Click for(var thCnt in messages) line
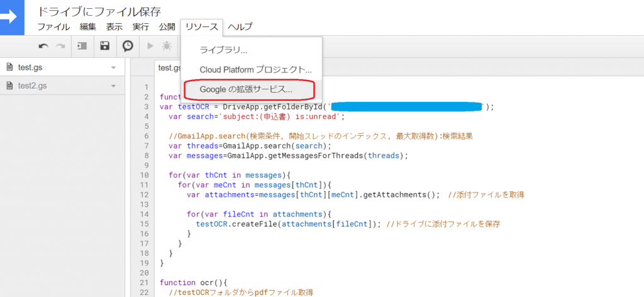 pos(230,176)
